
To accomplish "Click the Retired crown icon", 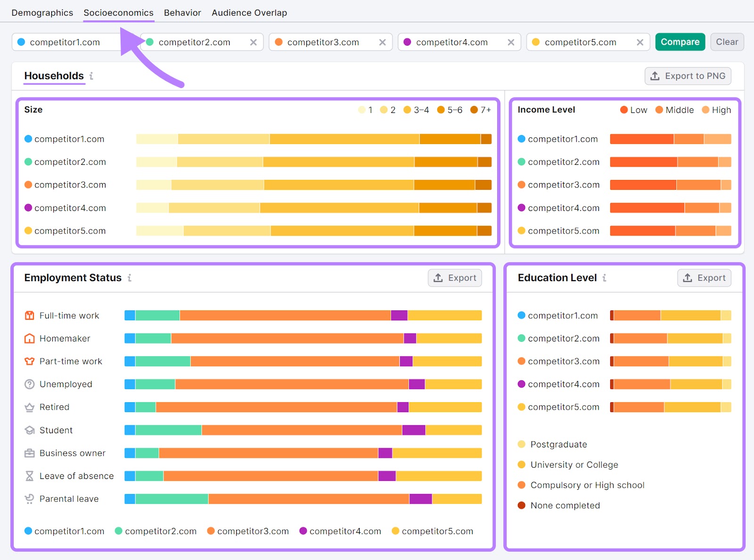I will coord(29,407).
